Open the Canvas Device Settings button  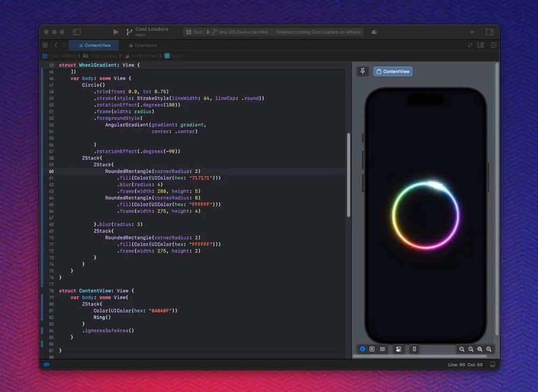click(x=398, y=349)
